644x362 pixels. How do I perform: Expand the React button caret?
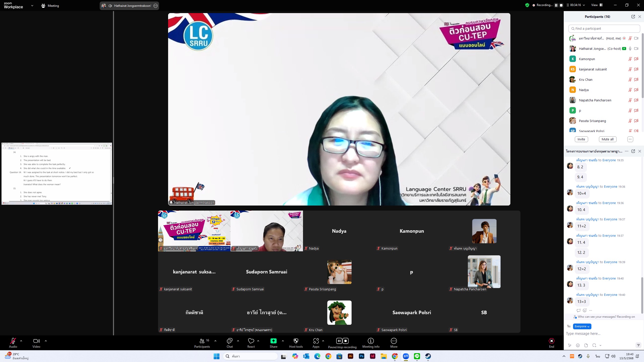(x=258, y=341)
